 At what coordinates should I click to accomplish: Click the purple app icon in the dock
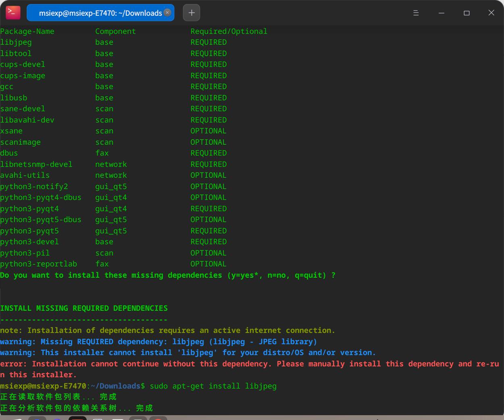(x=57, y=418)
